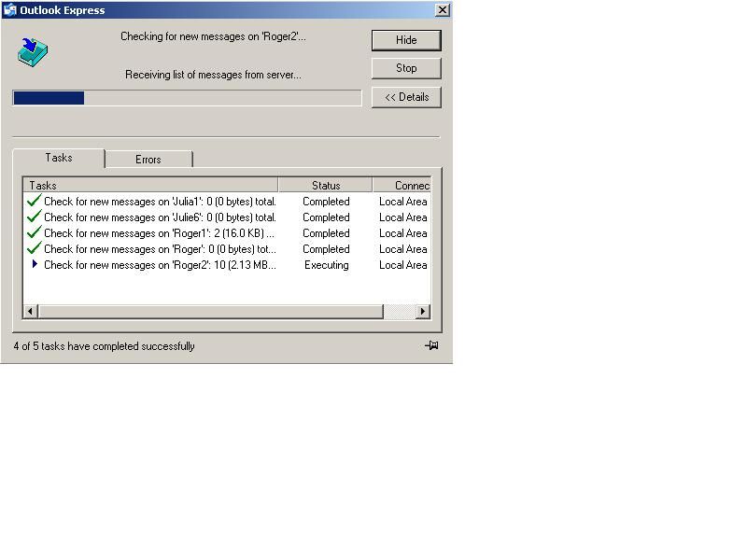Click executing arrow icon beside Roger2 task
This screenshot has height=560, width=747.
tap(35, 264)
